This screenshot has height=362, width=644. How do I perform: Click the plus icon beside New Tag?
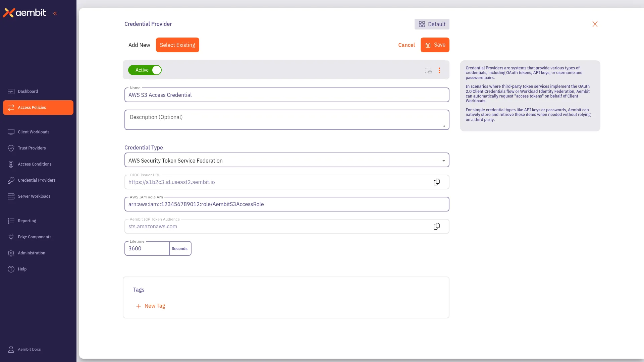click(x=138, y=306)
